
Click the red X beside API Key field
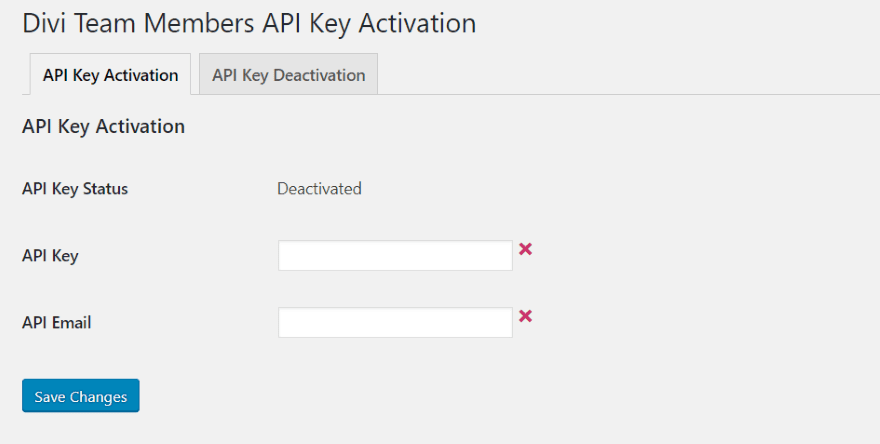click(525, 249)
